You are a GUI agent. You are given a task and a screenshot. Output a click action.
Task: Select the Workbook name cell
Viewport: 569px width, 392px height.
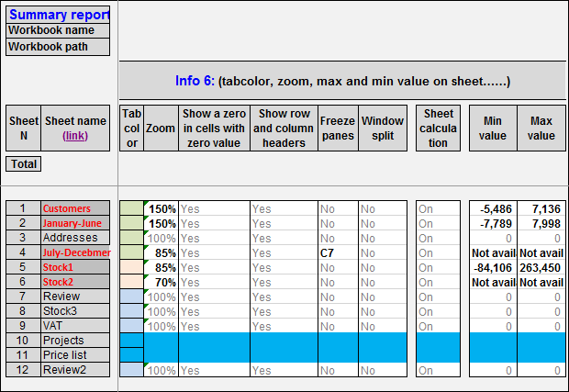[x=58, y=30]
